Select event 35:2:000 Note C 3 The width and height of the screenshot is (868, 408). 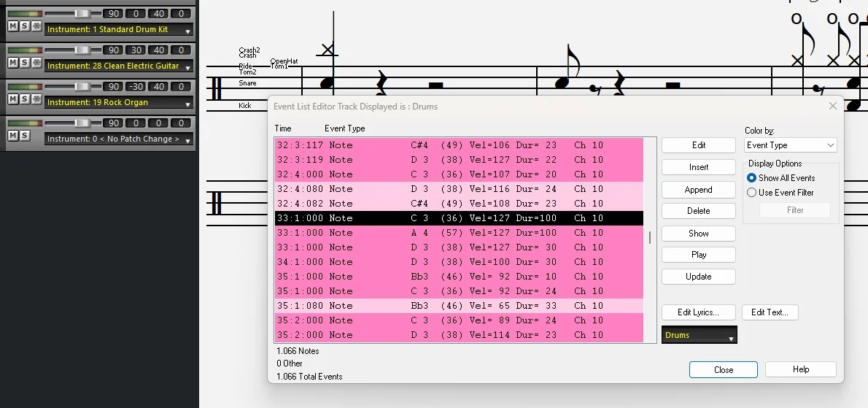459,320
